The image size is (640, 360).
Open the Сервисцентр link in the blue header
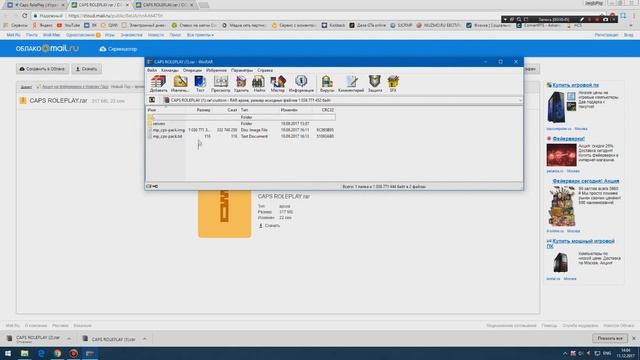118,49
